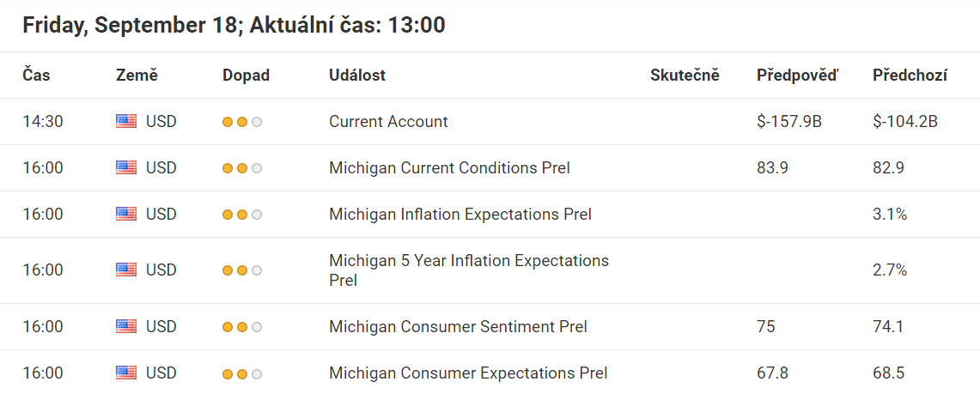Click the US flag in Michigan Inflation Expectations row
980x394 pixels.
coord(126,215)
